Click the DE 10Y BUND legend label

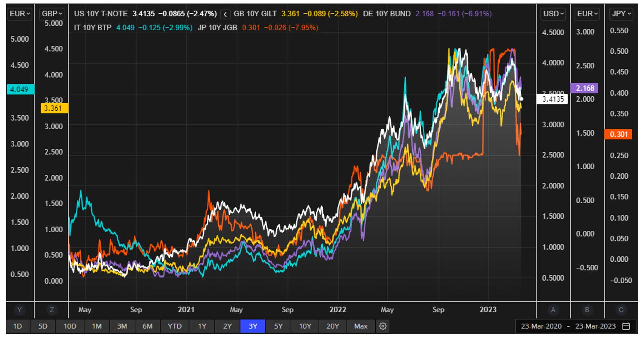coord(387,14)
